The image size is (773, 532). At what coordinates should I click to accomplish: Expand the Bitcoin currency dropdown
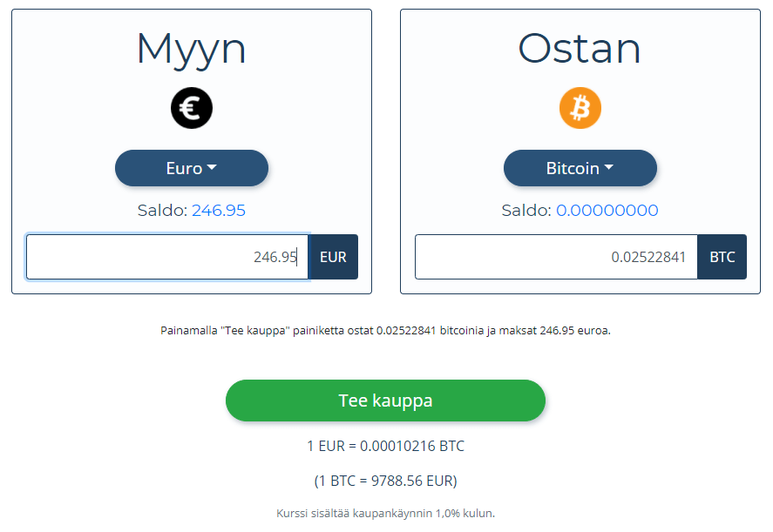[x=580, y=168]
